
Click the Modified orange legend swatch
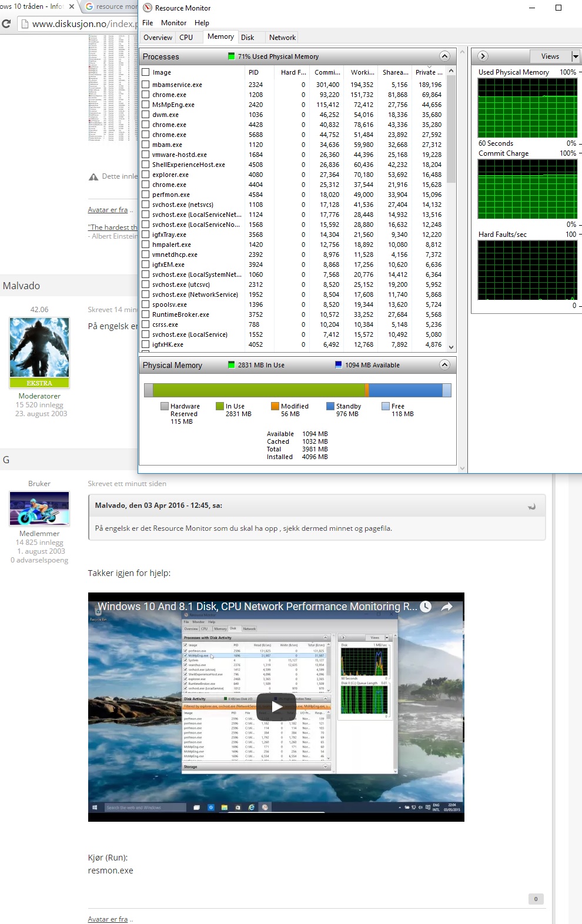pos(275,406)
